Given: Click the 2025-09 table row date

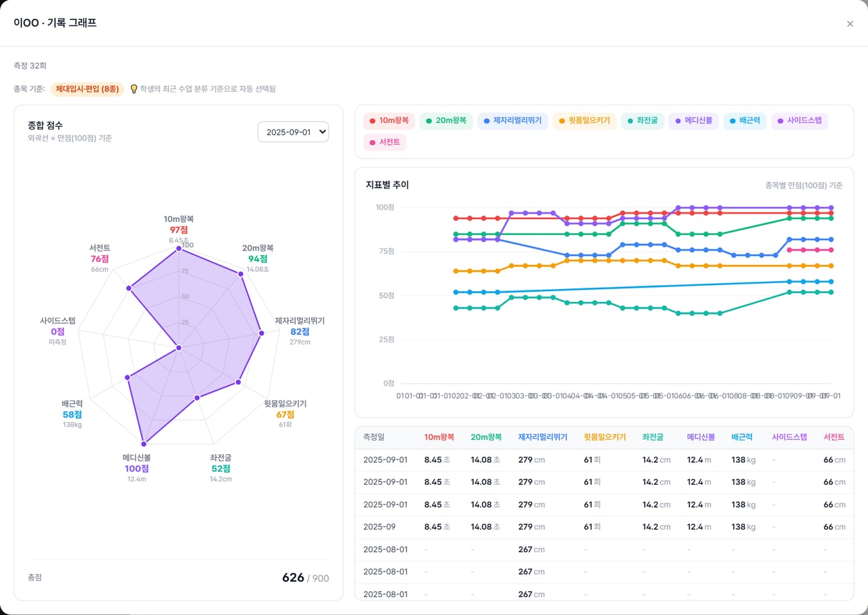Looking at the screenshot, I should pos(379,527).
